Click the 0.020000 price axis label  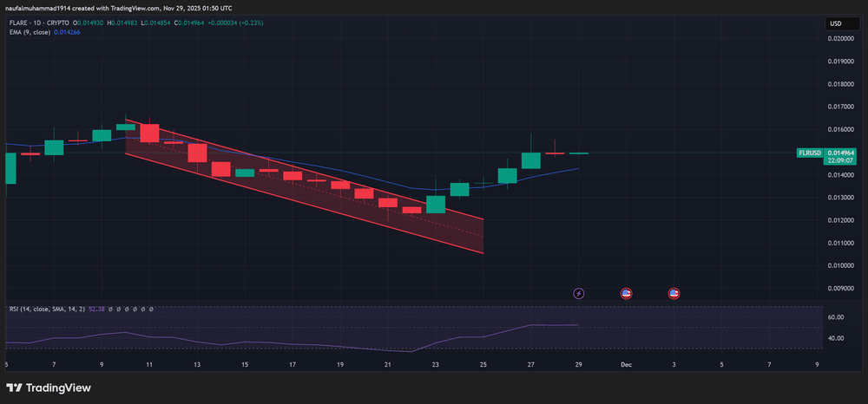(x=839, y=39)
